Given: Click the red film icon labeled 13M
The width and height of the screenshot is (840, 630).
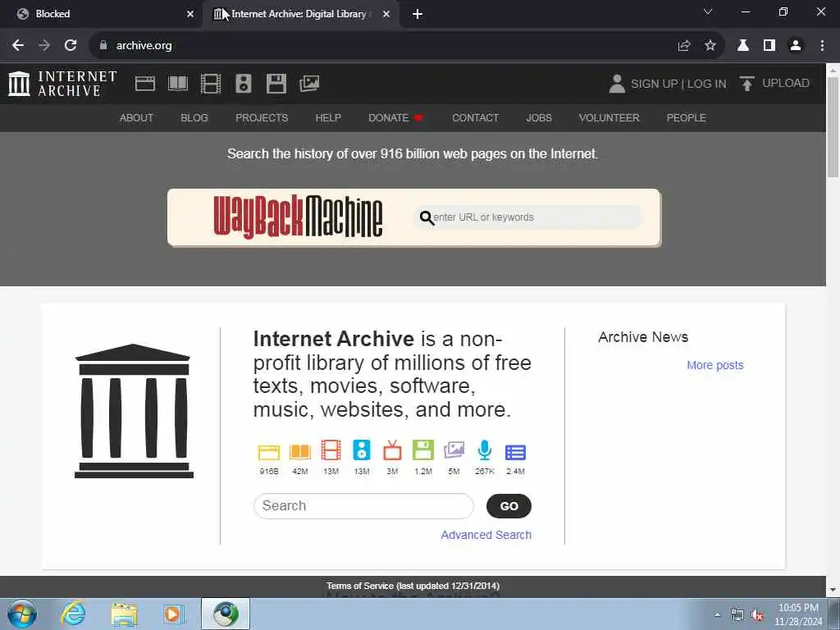Looking at the screenshot, I should 331,450.
